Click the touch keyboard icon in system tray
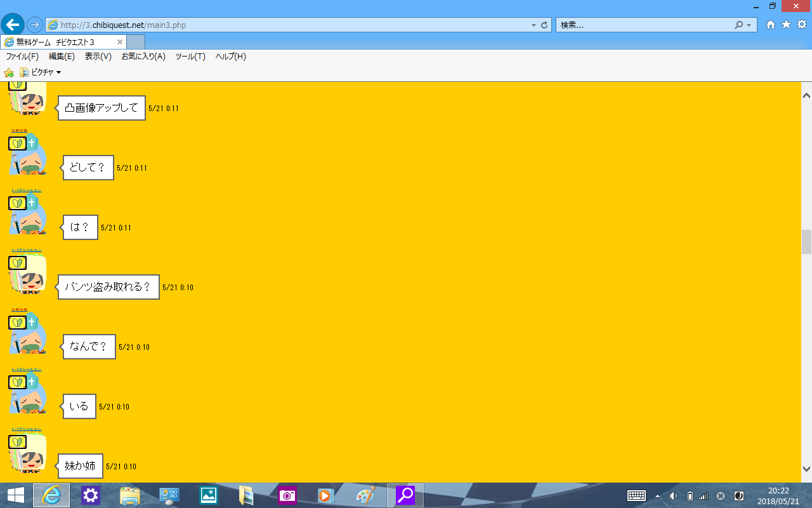The image size is (812, 508). tap(636, 496)
